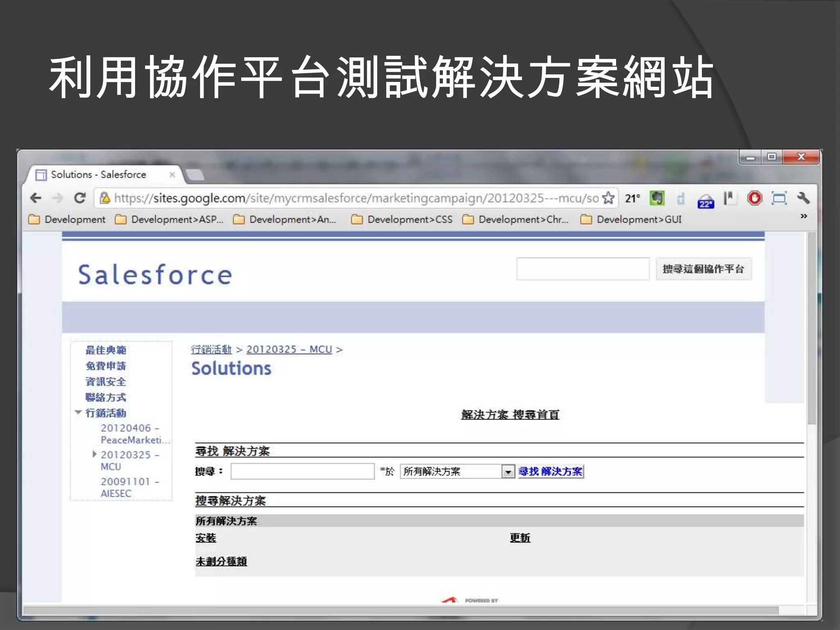Image resolution: width=840 pixels, height=630 pixels.
Task: Expand the 20120325 - MCU sidebar item
Action: pos(95,454)
